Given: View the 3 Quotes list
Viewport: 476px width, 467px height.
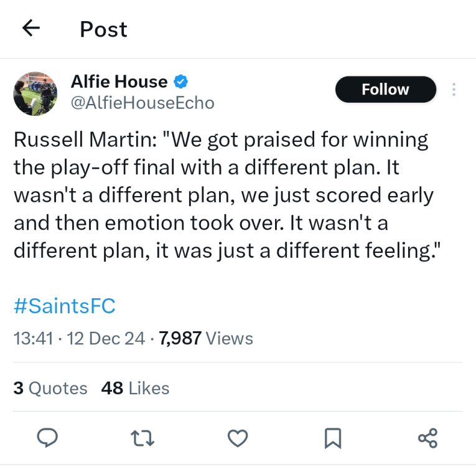Looking at the screenshot, I should [x=50, y=389].
